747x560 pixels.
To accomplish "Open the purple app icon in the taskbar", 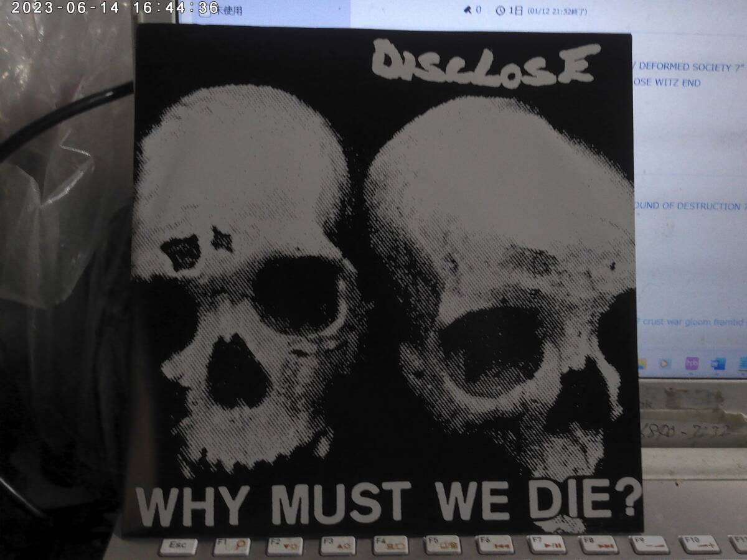I will pos(691,363).
